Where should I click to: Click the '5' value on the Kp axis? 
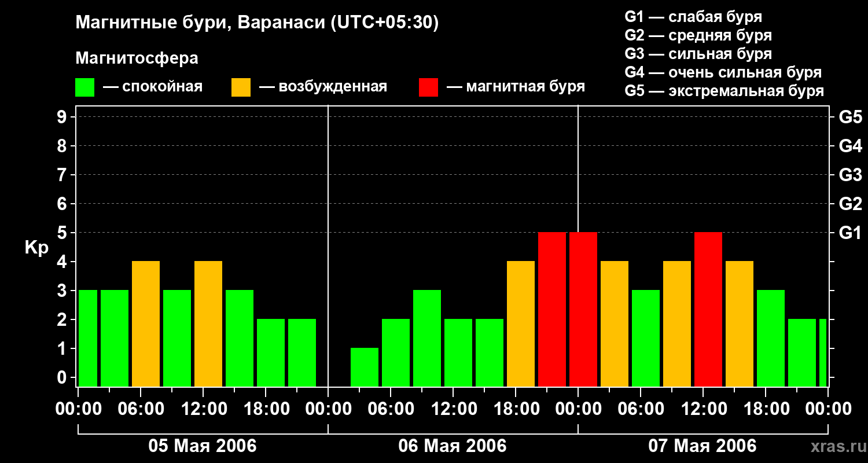63,233
